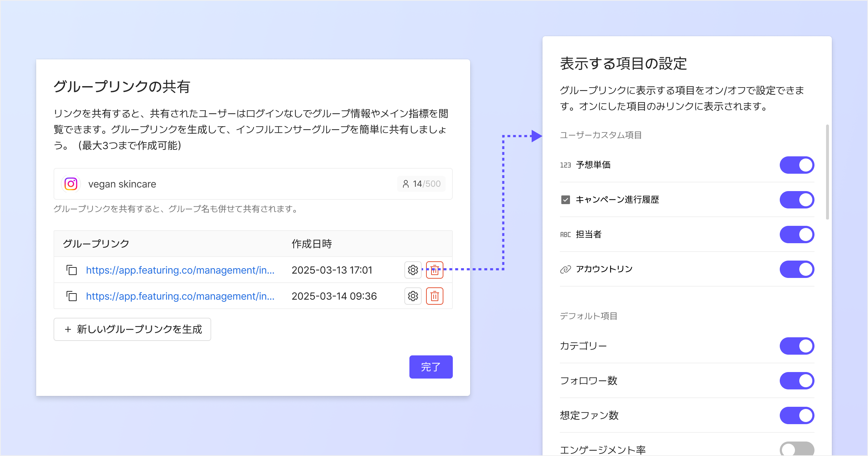
Task: Toggle フォロワー数 display off
Action: point(796,381)
